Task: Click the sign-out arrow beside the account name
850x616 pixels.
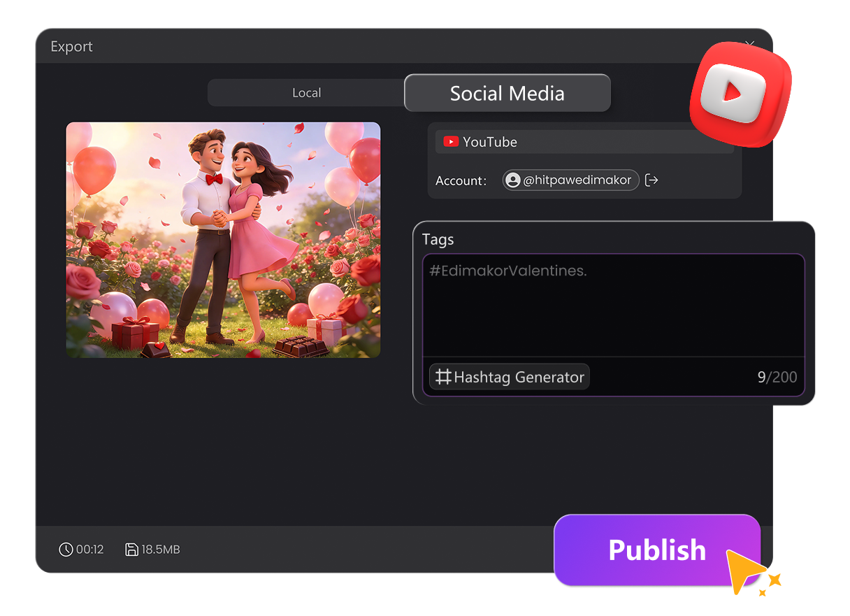Action: [651, 180]
